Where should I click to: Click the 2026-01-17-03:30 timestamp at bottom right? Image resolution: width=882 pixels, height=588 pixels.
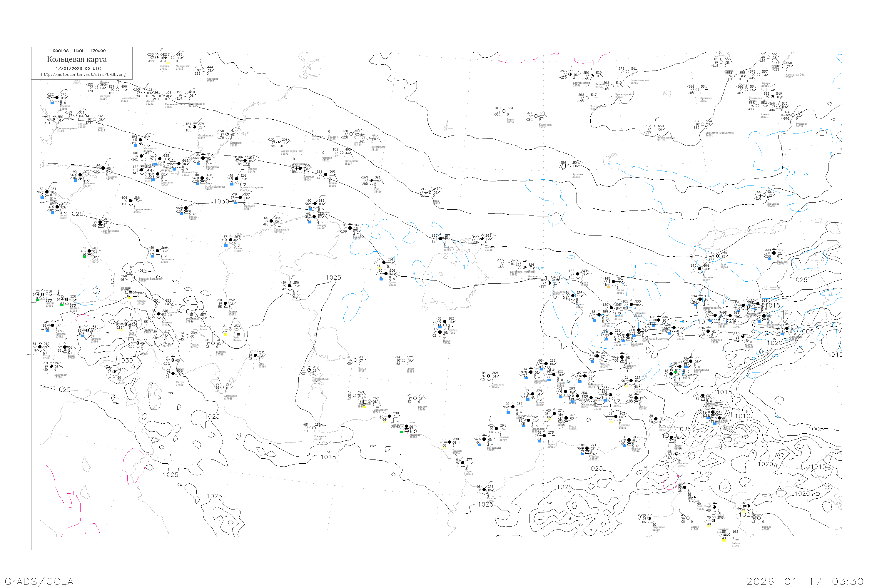(805, 581)
